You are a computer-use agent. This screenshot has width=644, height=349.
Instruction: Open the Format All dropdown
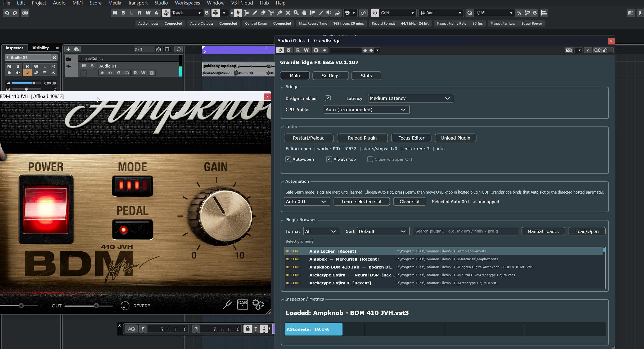coord(321,231)
